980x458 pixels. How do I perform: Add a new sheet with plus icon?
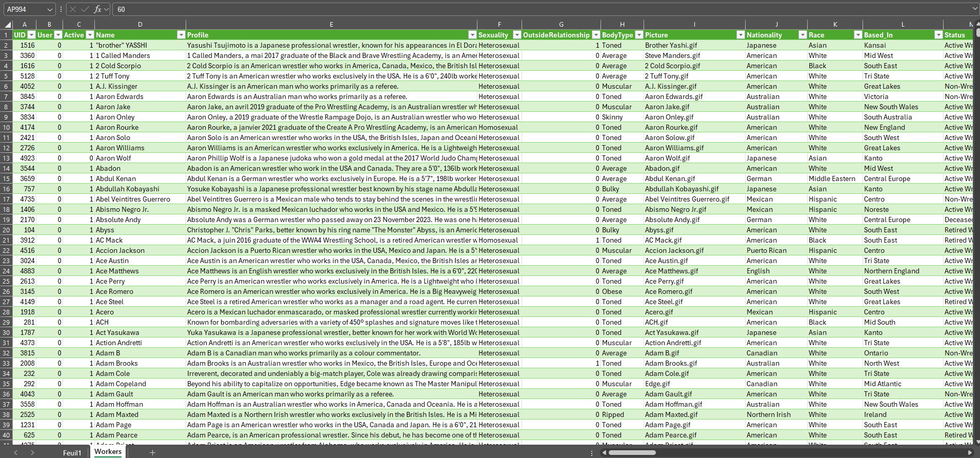coord(152,452)
